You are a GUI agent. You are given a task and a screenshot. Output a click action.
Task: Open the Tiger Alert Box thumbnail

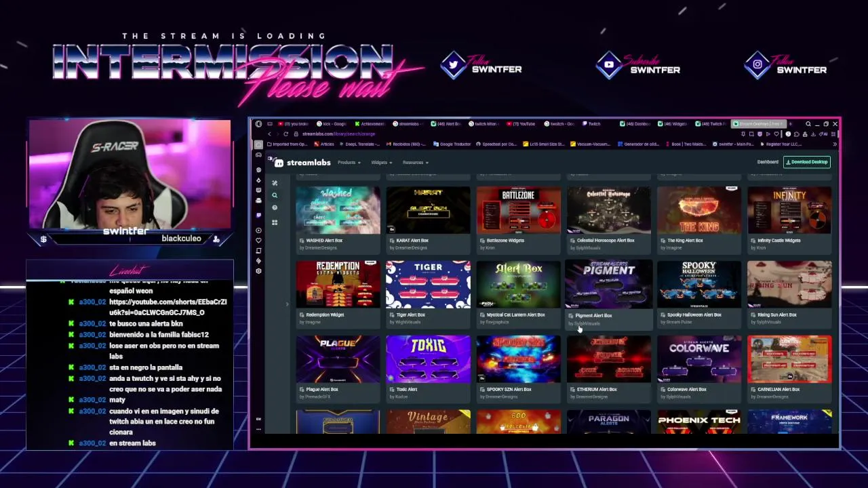click(x=428, y=285)
